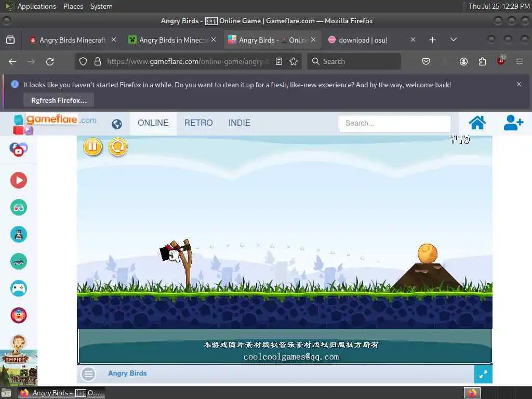Open the game menu hamburger icon
The height and width of the screenshot is (399, 532).
(88, 374)
